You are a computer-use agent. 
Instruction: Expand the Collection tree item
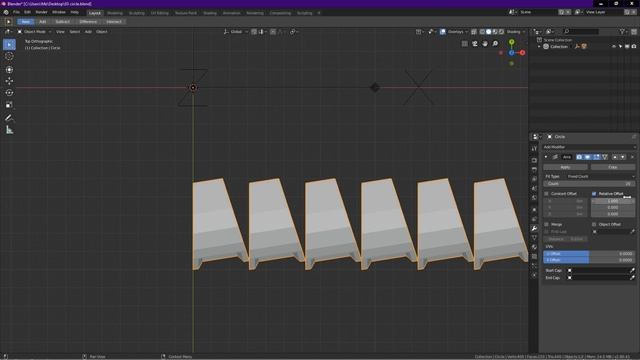[x=539, y=47]
